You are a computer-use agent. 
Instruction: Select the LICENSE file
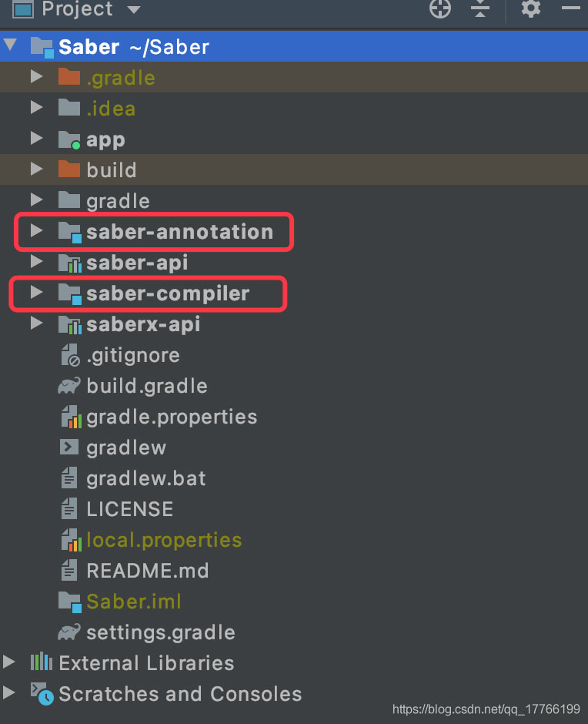pos(129,509)
